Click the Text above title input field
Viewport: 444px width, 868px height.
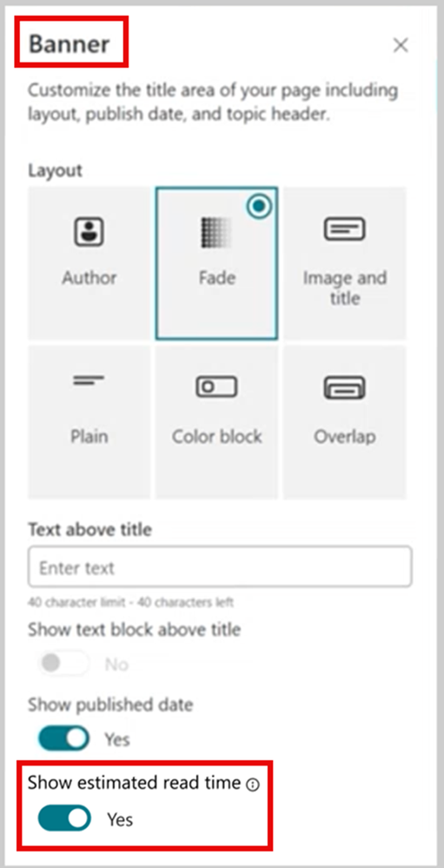[220, 567]
